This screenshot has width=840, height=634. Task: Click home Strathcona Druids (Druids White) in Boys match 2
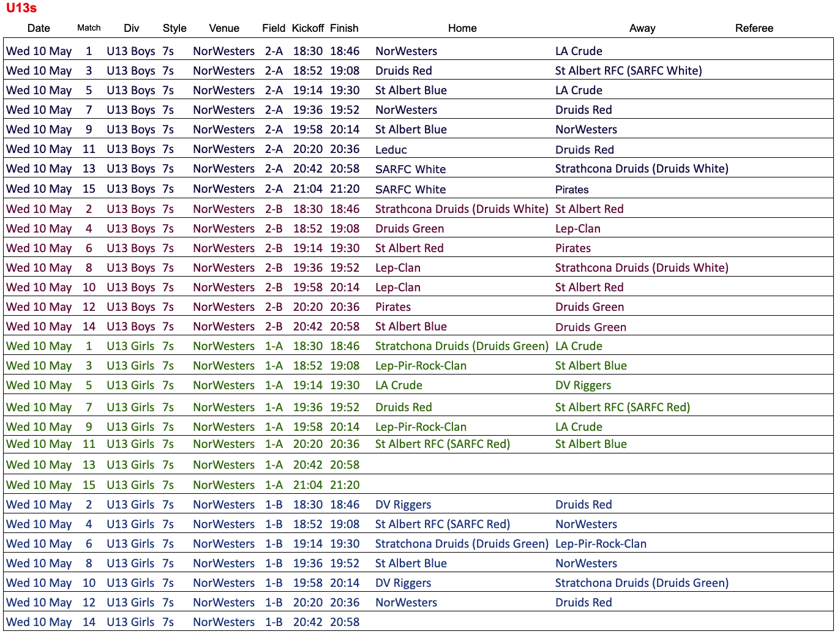point(462,209)
